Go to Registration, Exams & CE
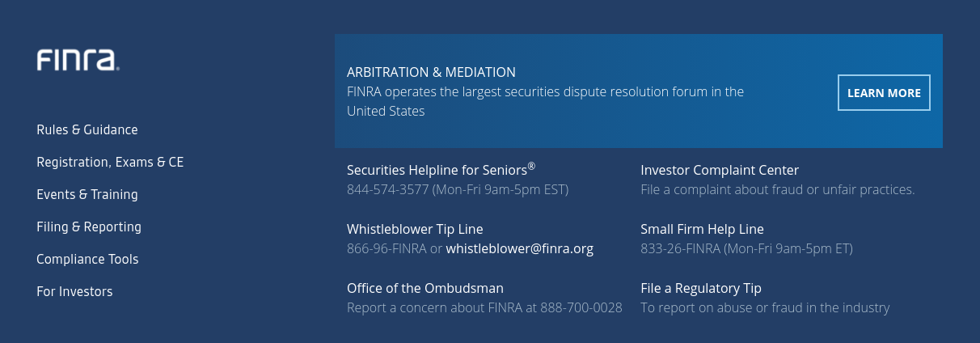Screen dimensions: 980x343 click(110, 162)
